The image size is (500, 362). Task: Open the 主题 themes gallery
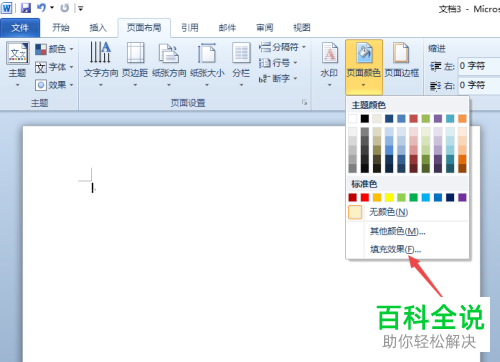[18, 65]
